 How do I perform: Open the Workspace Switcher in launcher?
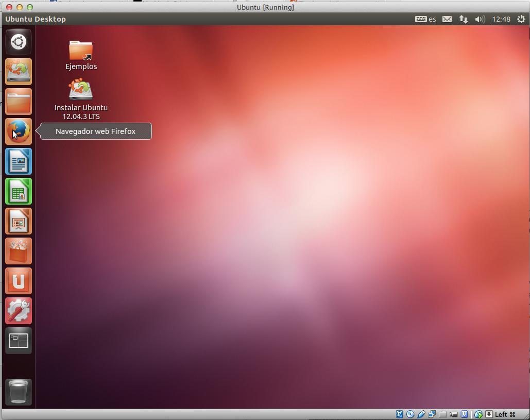tap(19, 341)
